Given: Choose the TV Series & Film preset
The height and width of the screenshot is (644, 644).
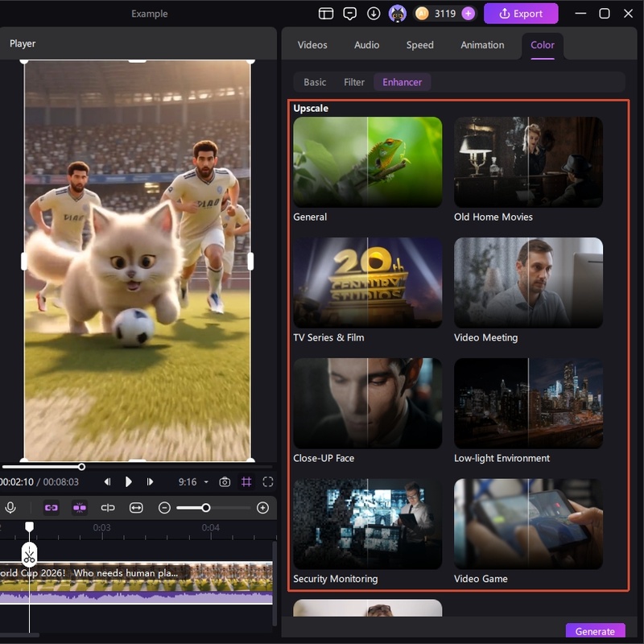Looking at the screenshot, I should pos(368,283).
